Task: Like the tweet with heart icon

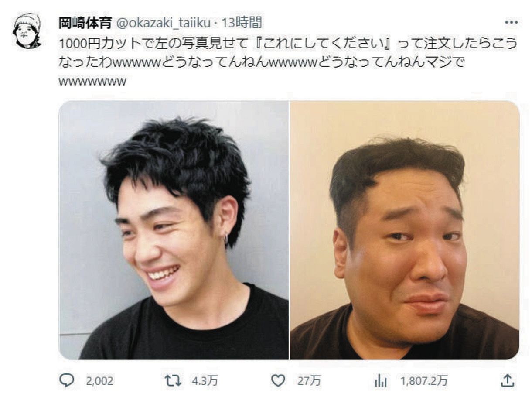Action: click(x=278, y=381)
